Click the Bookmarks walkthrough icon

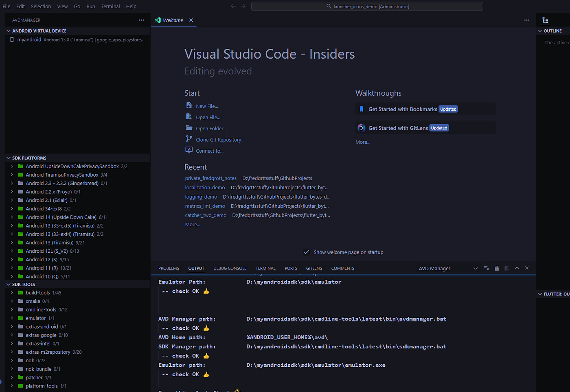(x=361, y=109)
